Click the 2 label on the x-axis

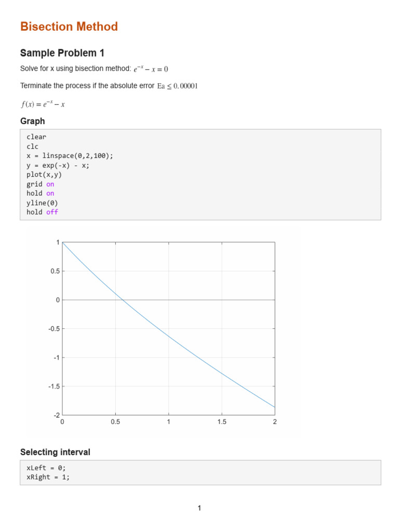tap(275, 422)
